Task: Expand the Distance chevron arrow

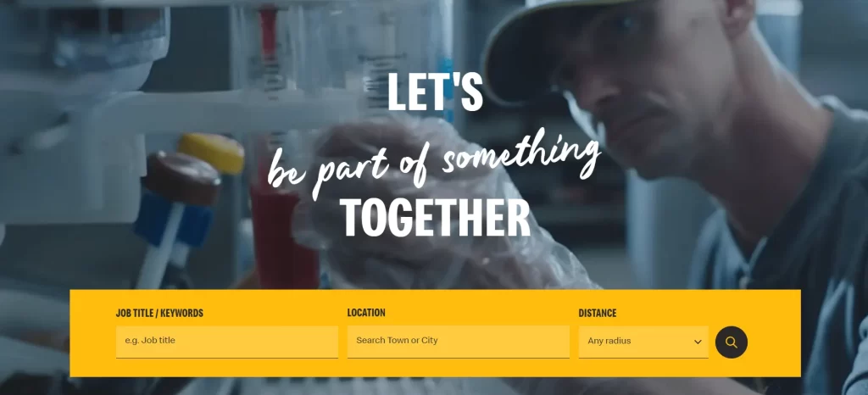Action: [x=698, y=342]
